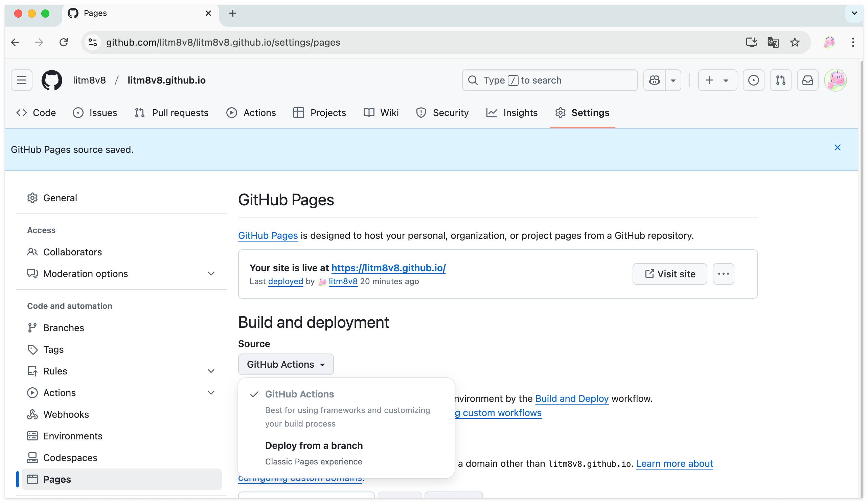
Task: Click the deployed link
Action: click(285, 281)
